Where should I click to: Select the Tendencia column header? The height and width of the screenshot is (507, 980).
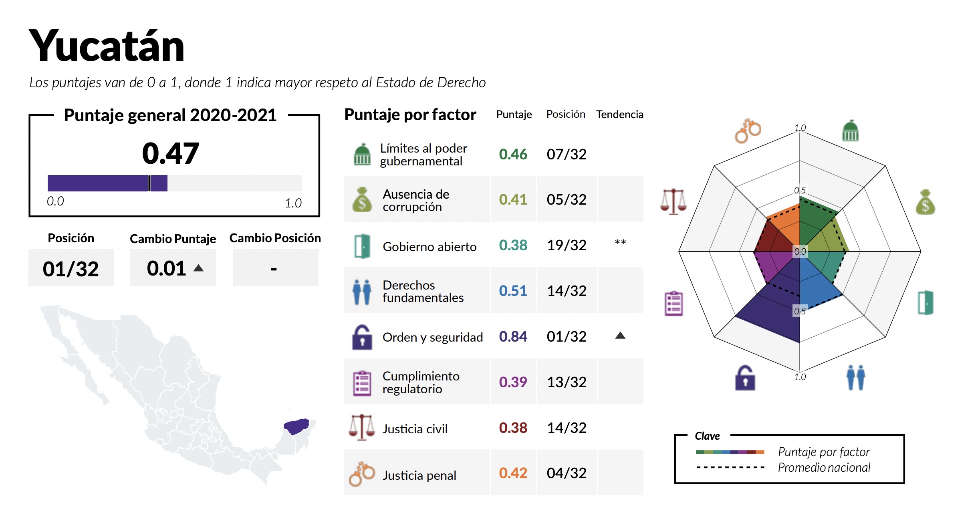coord(619,115)
